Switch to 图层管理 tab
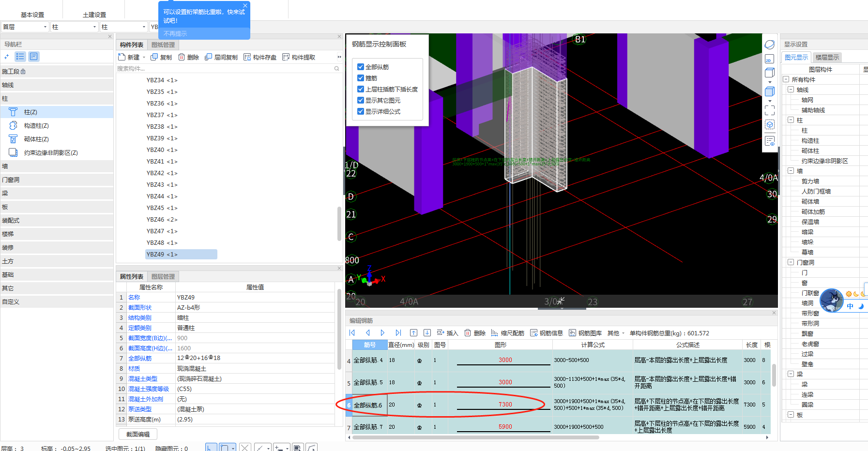Viewport: 868px width, 451px height. 163,277
